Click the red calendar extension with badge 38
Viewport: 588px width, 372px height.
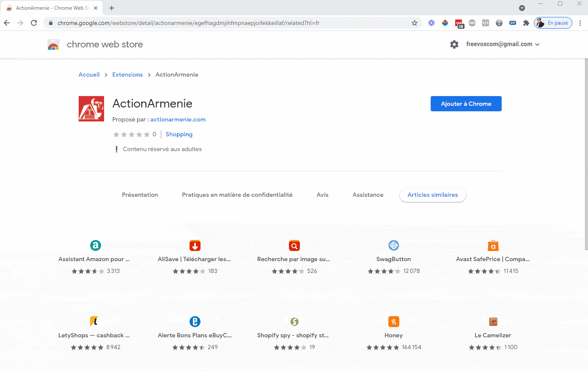click(x=459, y=24)
